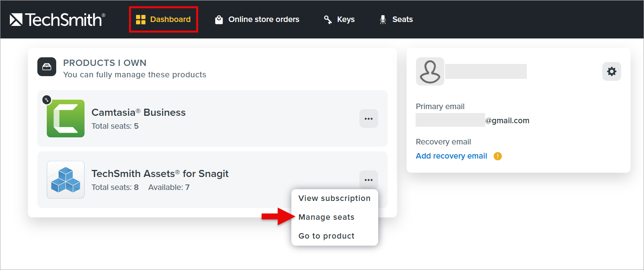This screenshot has height=270, width=644.
Task: Click the TechSmith Assets for Snagit title
Action: (x=160, y=173)
